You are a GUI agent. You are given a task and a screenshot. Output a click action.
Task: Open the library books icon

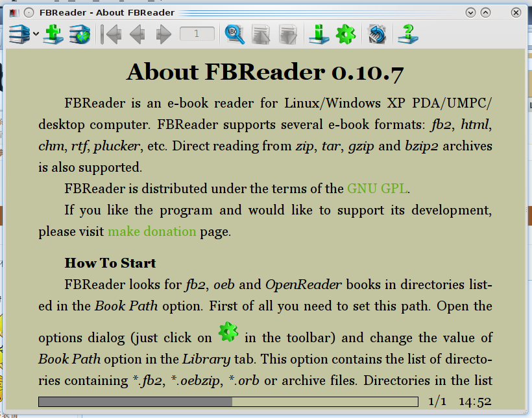tap(19, 34)
